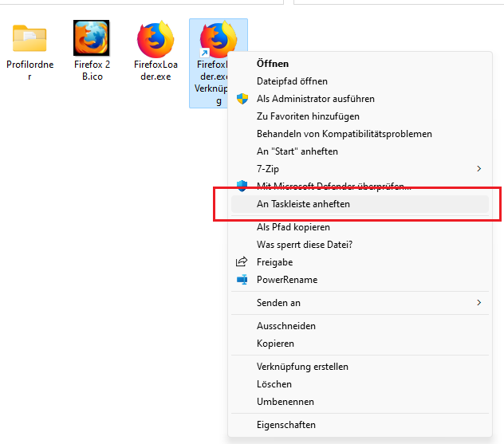504x444 pixels.
Task: Choose Dateipfad öffnen
Action: coord(292,81)
